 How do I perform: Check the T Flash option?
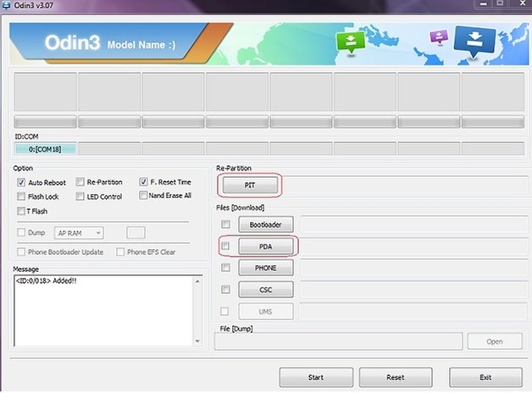[x=21, y=211]
